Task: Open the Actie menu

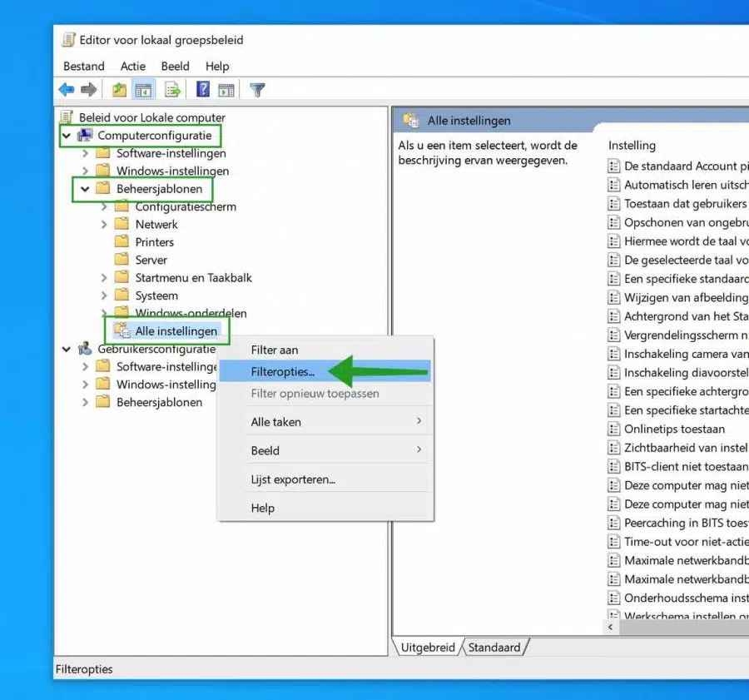Action: [x=133, y=66]
